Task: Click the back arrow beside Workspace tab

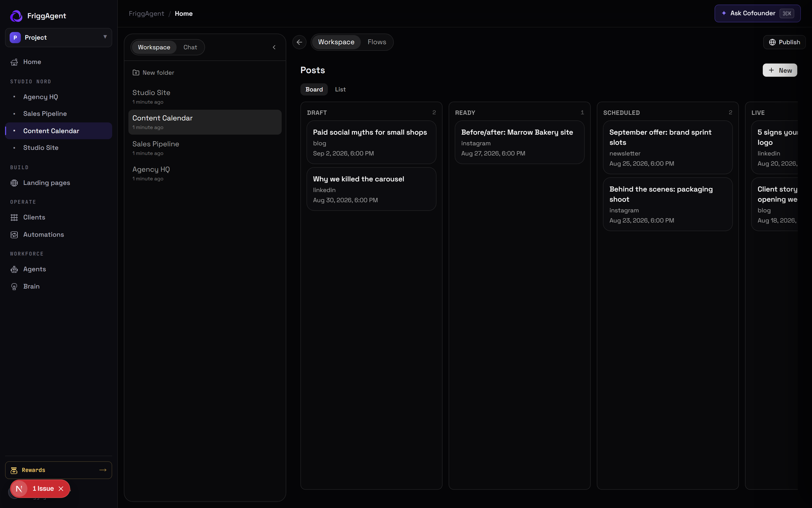Action: tap(299, 42)
